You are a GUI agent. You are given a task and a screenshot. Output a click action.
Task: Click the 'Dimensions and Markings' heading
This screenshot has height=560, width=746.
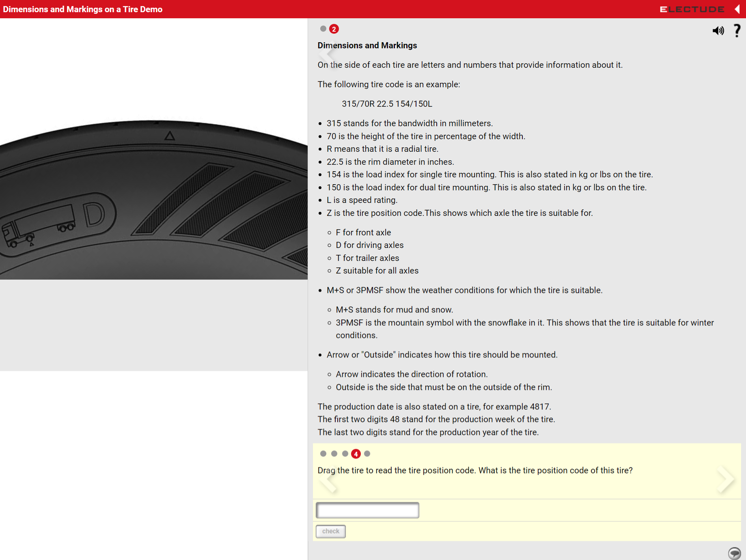point(367,45)
